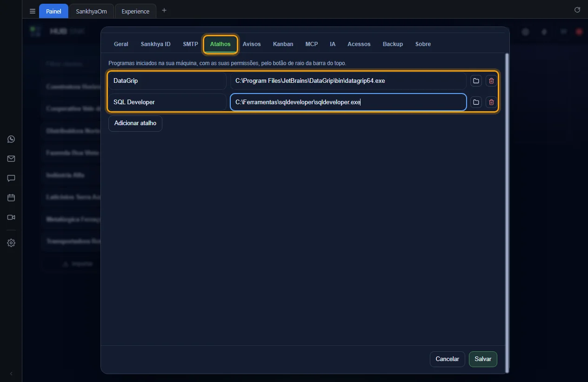Switch to the Painel tab

tap(53, 11)
